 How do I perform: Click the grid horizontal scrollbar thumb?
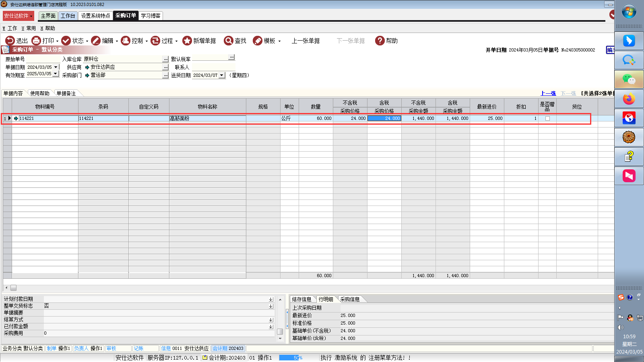click(x=13, y=288)
